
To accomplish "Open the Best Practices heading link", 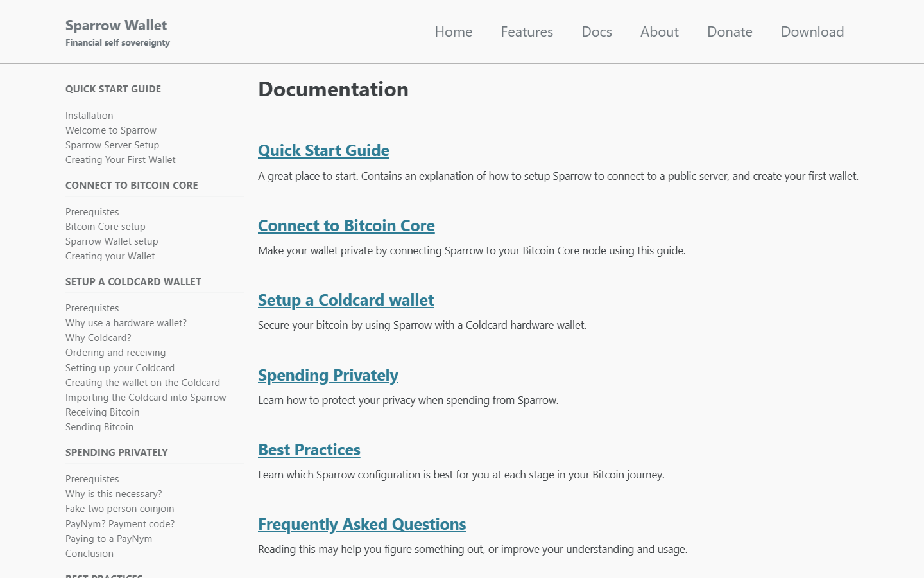I will [309, 450].
